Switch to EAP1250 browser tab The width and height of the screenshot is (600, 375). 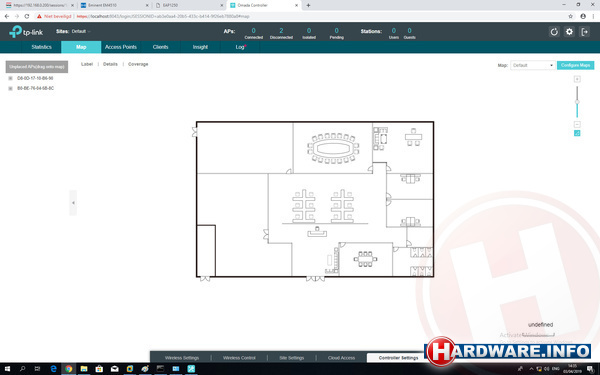(x=189, y=5)
